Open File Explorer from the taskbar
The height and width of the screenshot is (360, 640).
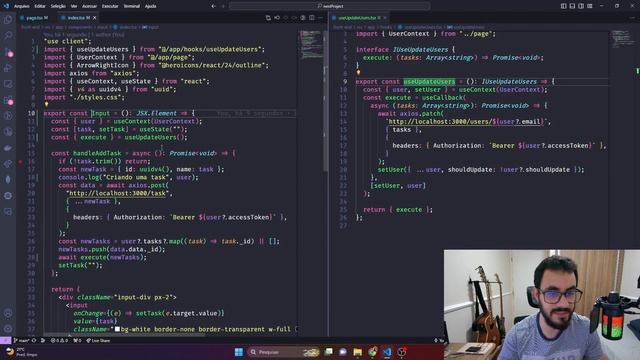pyautogui.click(x=358, y=351)
